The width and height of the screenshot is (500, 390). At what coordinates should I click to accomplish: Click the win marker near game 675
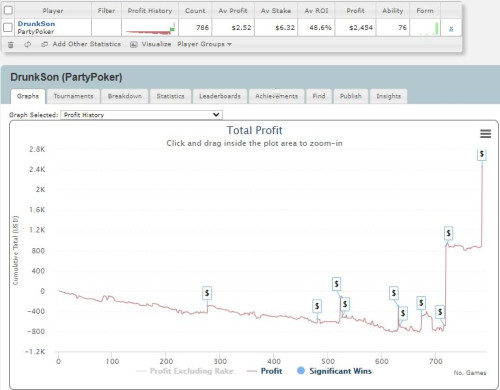421,303
